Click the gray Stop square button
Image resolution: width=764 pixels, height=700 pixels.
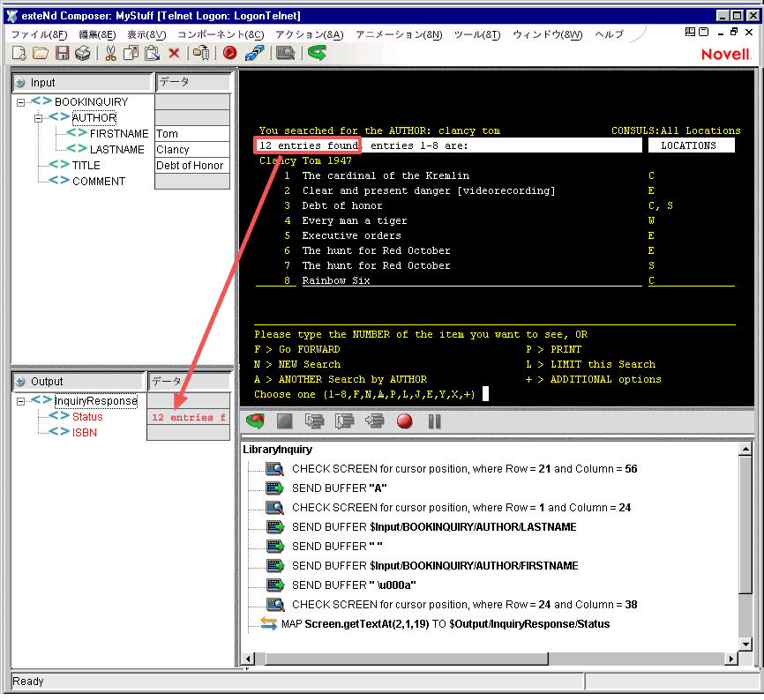click(285, 421)
